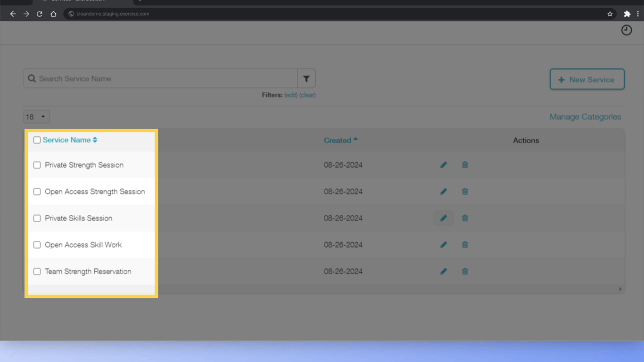Sort the table by Created date
The image size is (644, 362).
pos(340,140)
